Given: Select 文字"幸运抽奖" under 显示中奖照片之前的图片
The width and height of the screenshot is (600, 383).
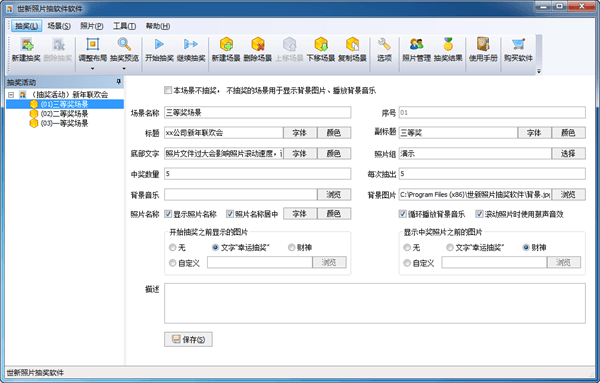Looking at the screenshot, I should pyautogui.click(x=450, y=248).
